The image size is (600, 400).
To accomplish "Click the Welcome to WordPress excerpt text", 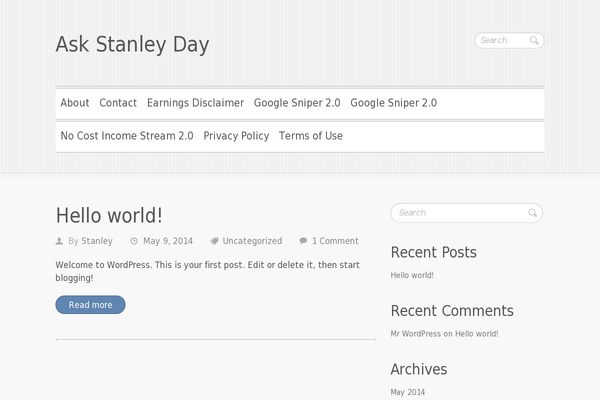I will (207, 271).
